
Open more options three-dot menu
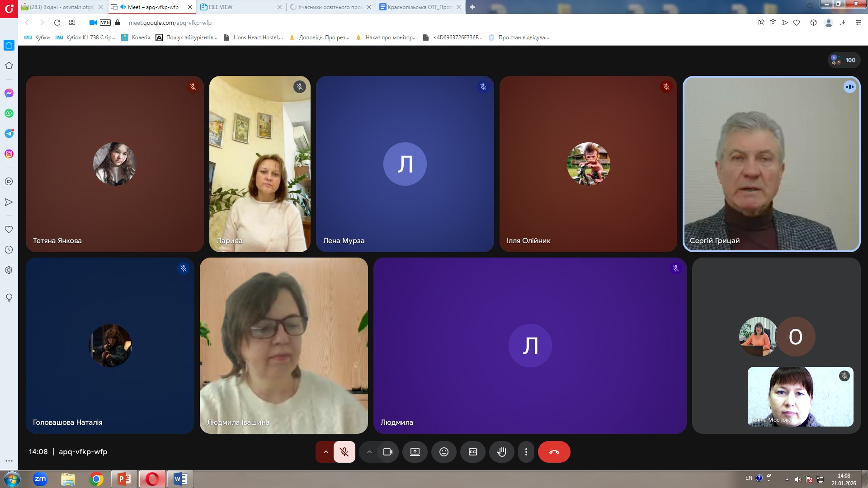(526, 452)
